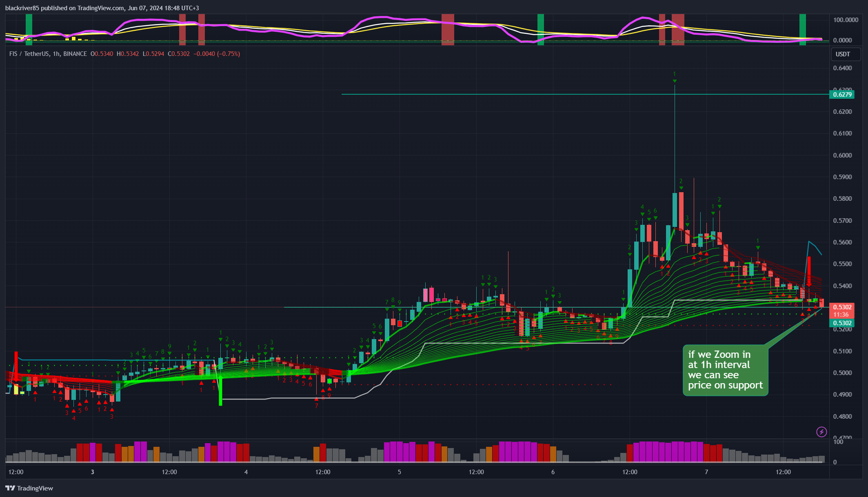Click the date 4 on time axis
Screen dimensions: 868x497
click(246, 472)
